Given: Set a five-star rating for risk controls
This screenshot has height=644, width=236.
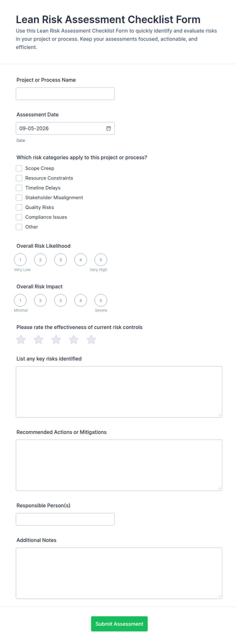Looking at the screenshot, I should 91,340.
